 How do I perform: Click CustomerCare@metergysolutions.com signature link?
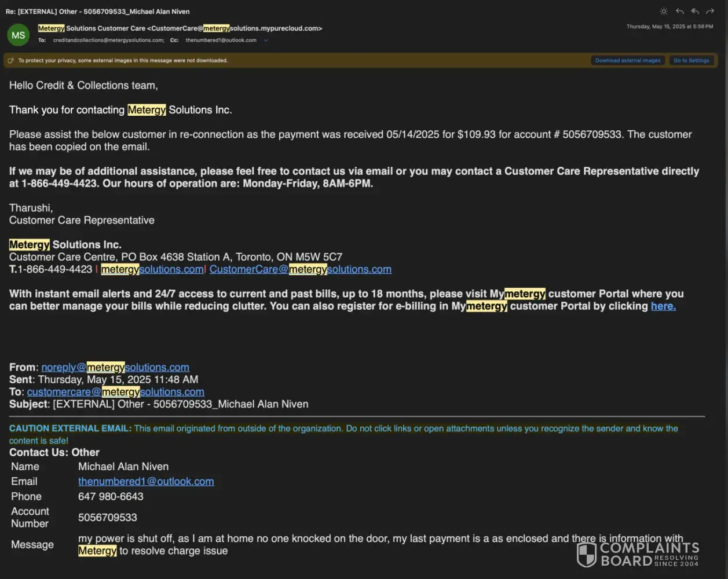tap(301, 269)
